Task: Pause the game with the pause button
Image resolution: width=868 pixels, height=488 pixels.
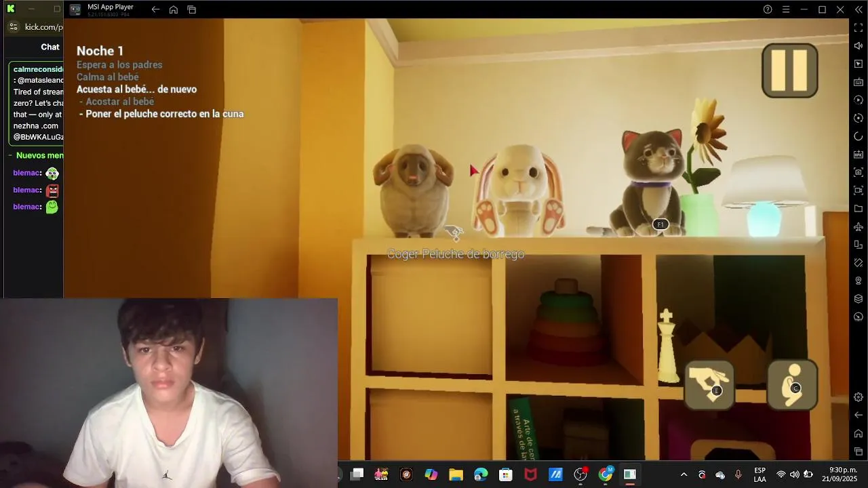Action: pos(790,70)
